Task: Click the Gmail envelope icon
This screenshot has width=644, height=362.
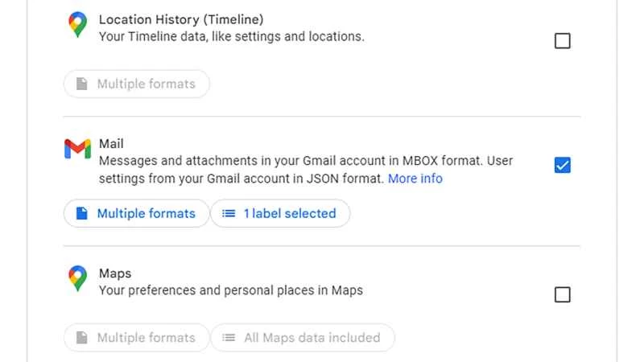Action: (77, 150)
